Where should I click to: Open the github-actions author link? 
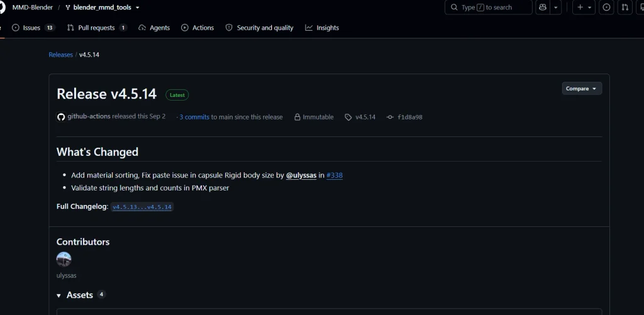(x=89, y=117)
